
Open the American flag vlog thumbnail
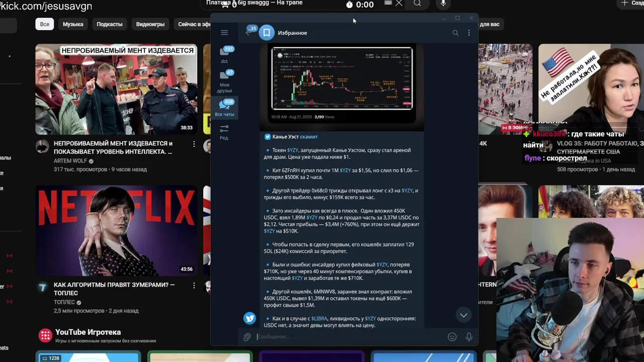point(591,89)
